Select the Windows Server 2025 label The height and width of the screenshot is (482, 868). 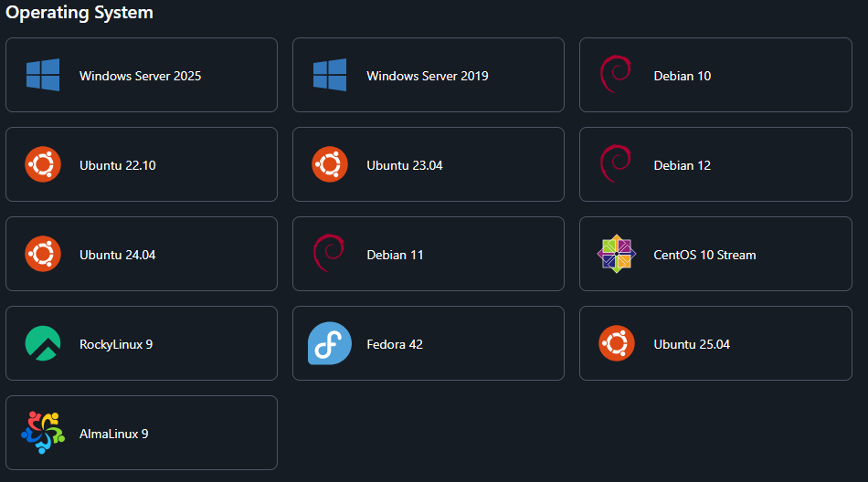coord(140,76)
